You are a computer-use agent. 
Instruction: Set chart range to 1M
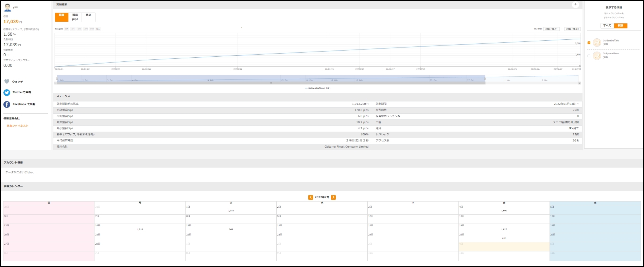[67, 29]
